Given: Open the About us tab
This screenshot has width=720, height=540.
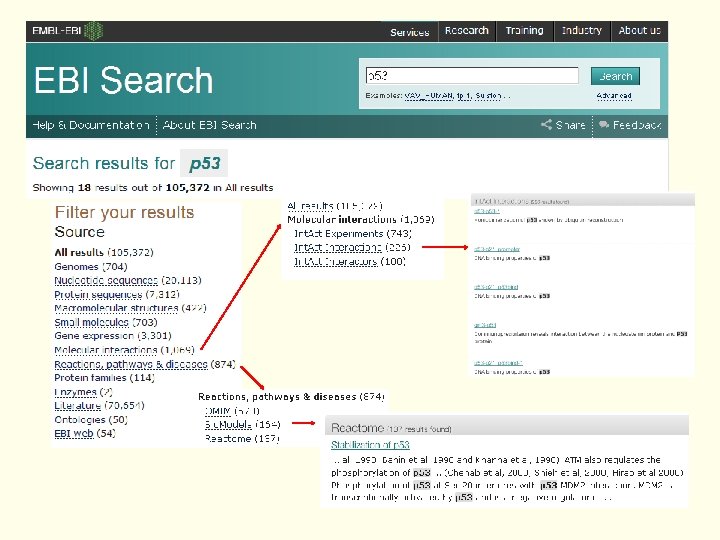Looking at the screenshot, I should 639,31.
